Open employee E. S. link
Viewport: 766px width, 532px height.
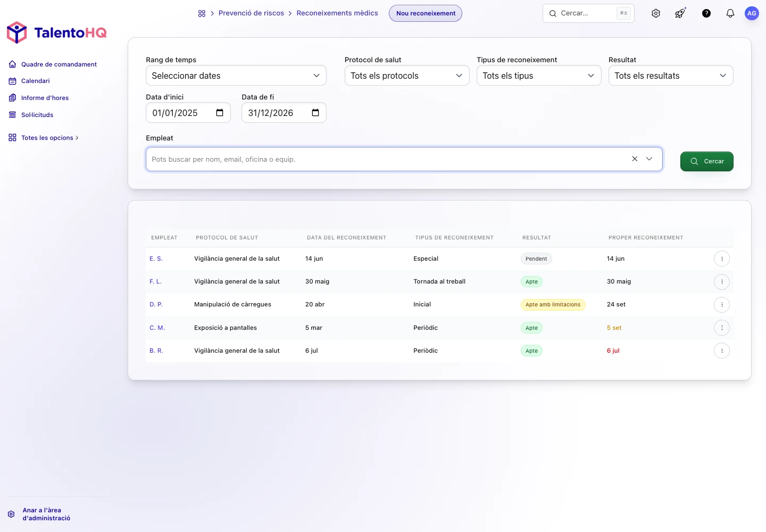[156, 259]
